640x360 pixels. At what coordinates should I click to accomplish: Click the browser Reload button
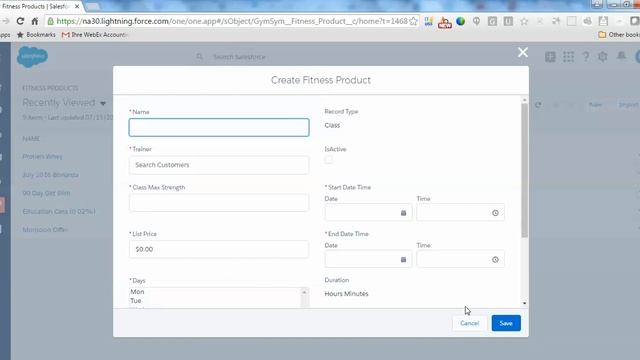(20, 21)
